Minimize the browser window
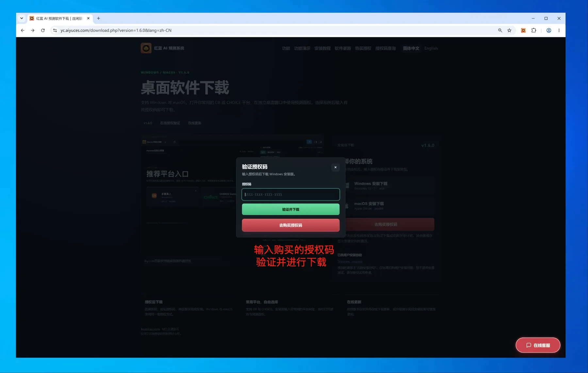 pyautogui.click(x=533, y=18)
